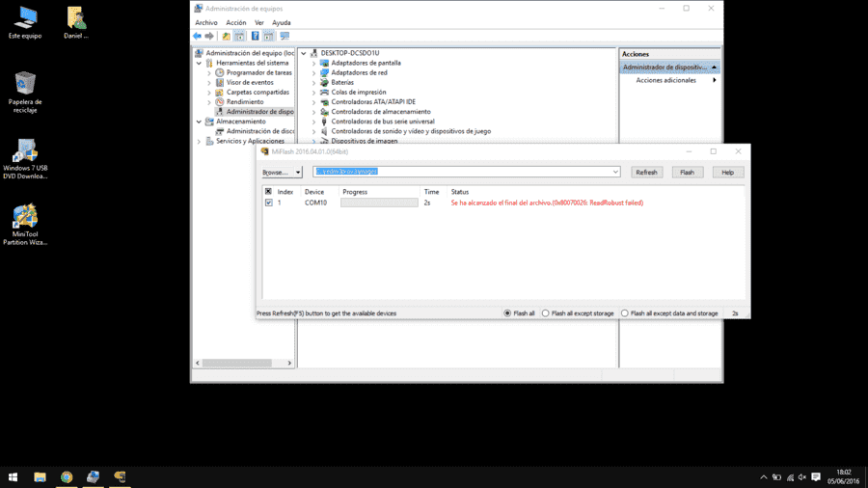
Task: Collapse Administrador de dispositivos actions header
Action: click(x=714, y=67)
